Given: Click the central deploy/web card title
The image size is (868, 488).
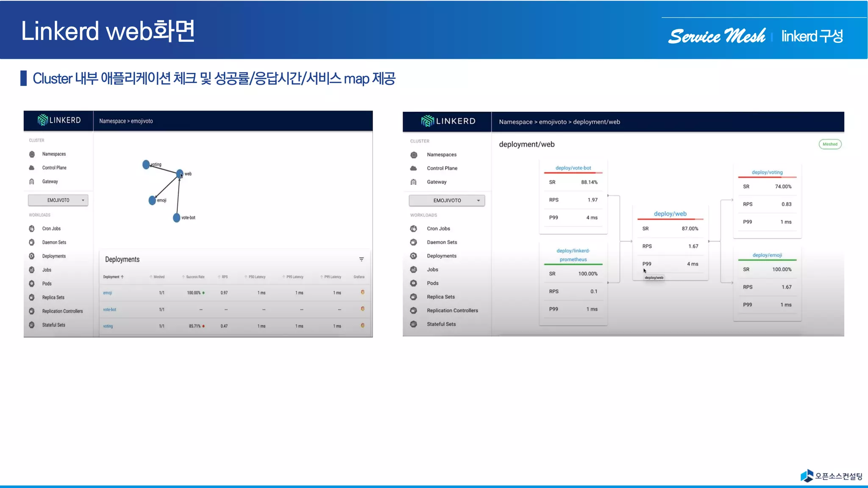Looking at the screenshot, I should 670,214.
